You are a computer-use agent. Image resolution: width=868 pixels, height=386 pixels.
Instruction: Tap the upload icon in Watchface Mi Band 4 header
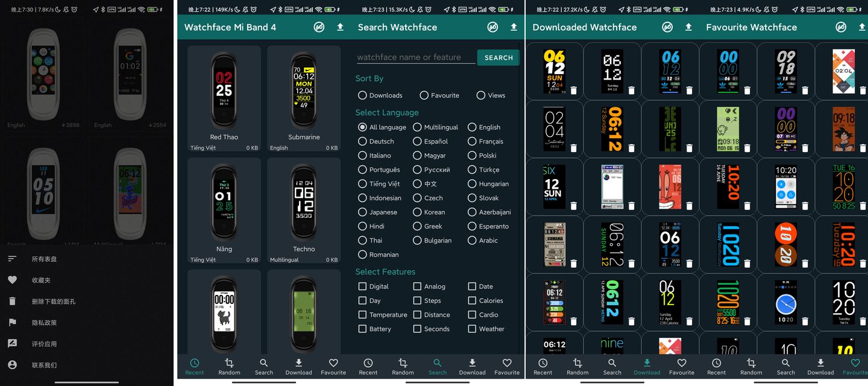click(x=340, y=27)
